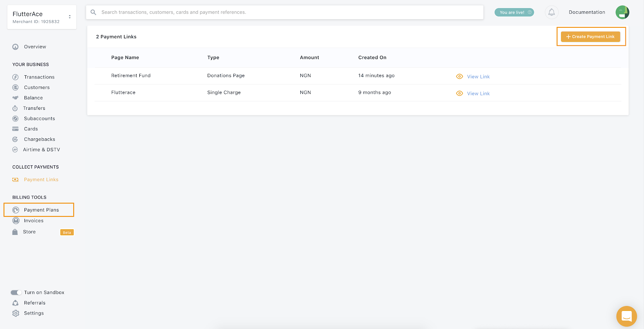Open Settings from the sidebar
Viewport: 644px width, 329px height.
coord(34,313)
